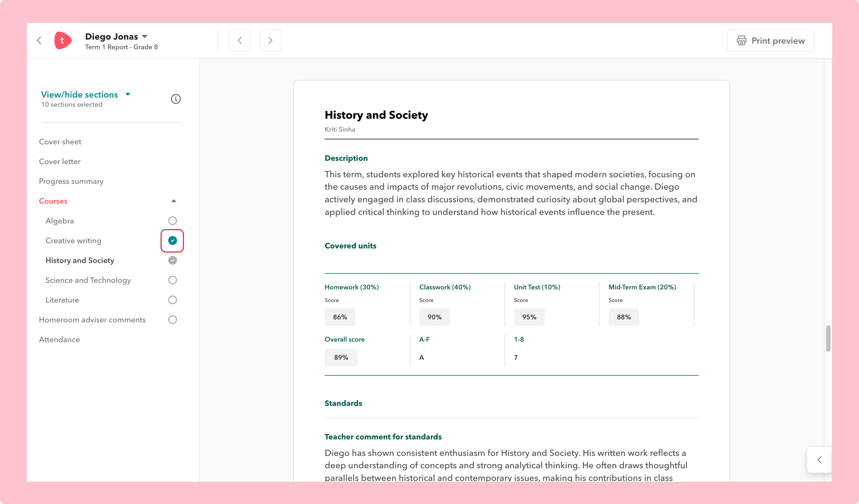Click the Homework score 86% box
The width and height of the screenshot is (859, 504).
340,317
